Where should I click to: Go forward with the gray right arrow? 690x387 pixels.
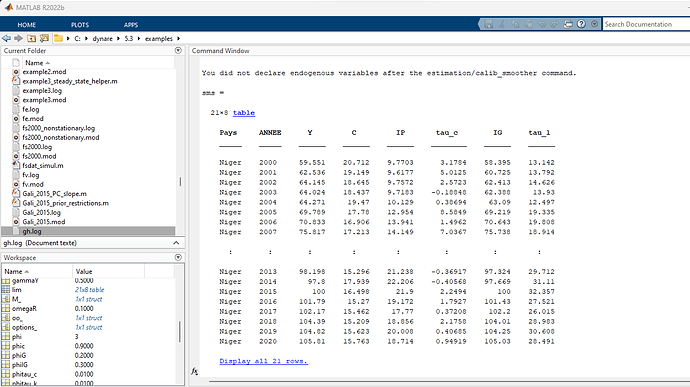[18, 38]
